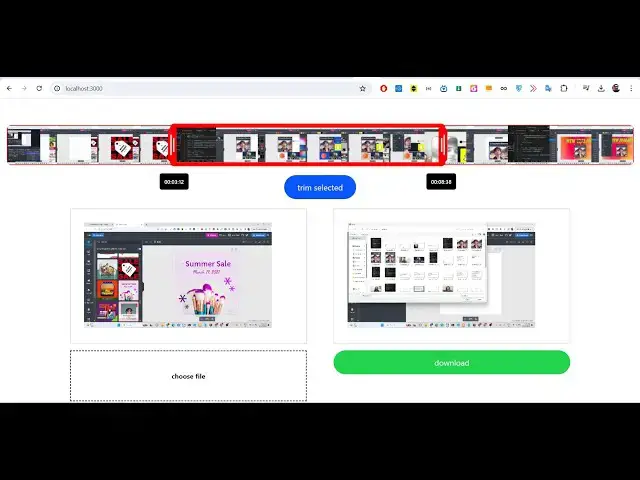640x480 pixels.
Task: Open the browser three-dot menu
Action: tap(631, 88)
